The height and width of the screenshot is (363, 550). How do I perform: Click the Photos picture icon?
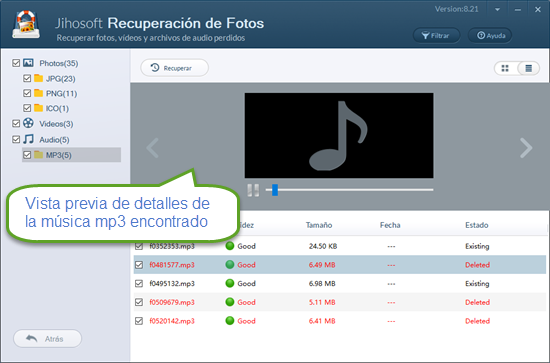pyautogui.click(x=28, y=63)
